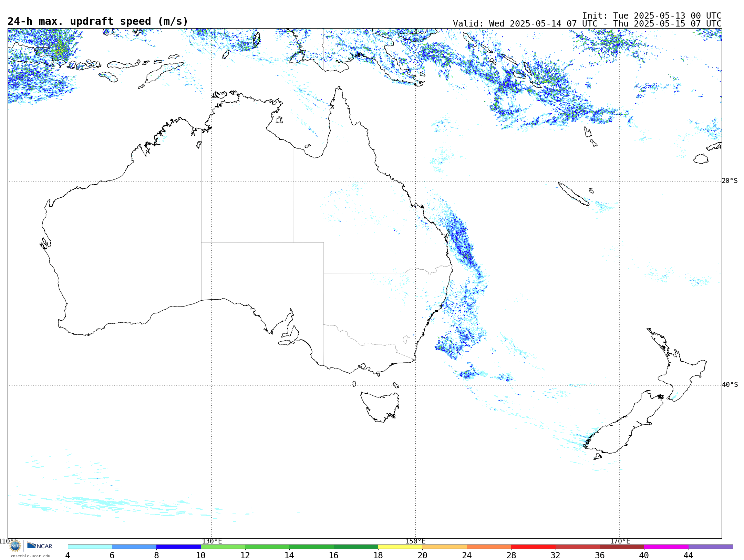Click the light blue 6–8 colorbar swatch
The height and width of the screenshot is (560, 744).
[x=134, y=547]
